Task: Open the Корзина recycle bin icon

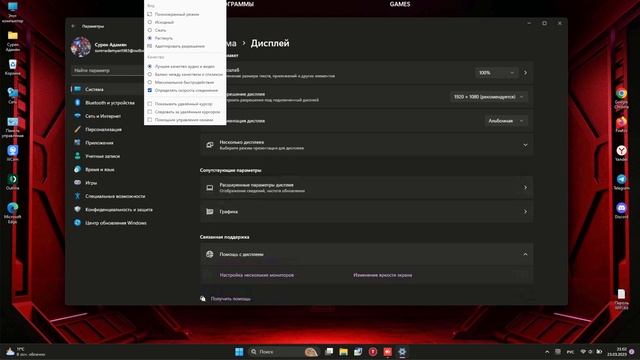Action: 13,67
